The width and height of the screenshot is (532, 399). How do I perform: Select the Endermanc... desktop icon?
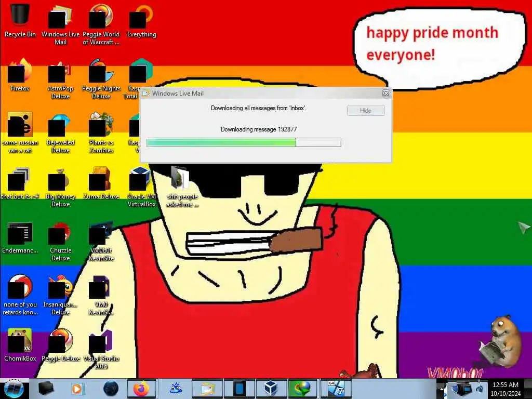point(20,237)
